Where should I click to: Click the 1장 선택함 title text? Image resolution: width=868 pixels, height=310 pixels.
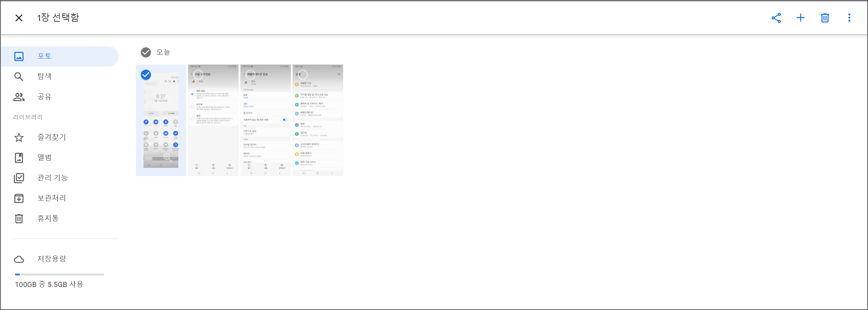[58, 18]
